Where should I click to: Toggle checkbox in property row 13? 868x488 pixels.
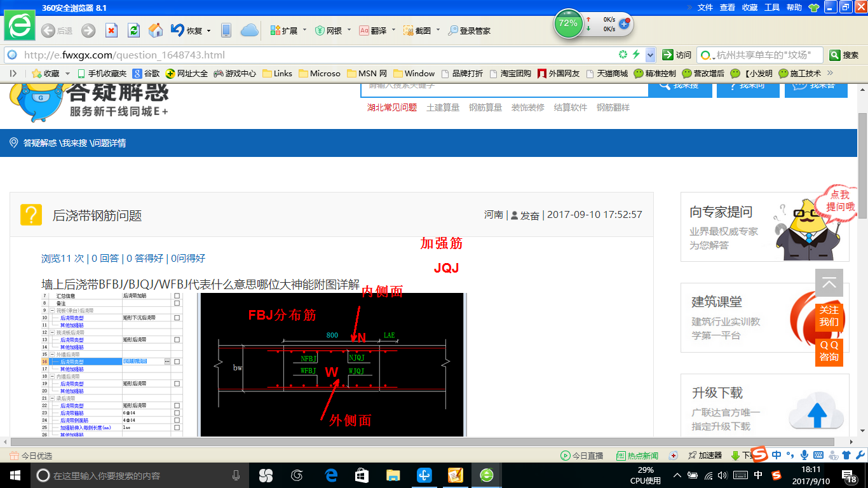177,340
